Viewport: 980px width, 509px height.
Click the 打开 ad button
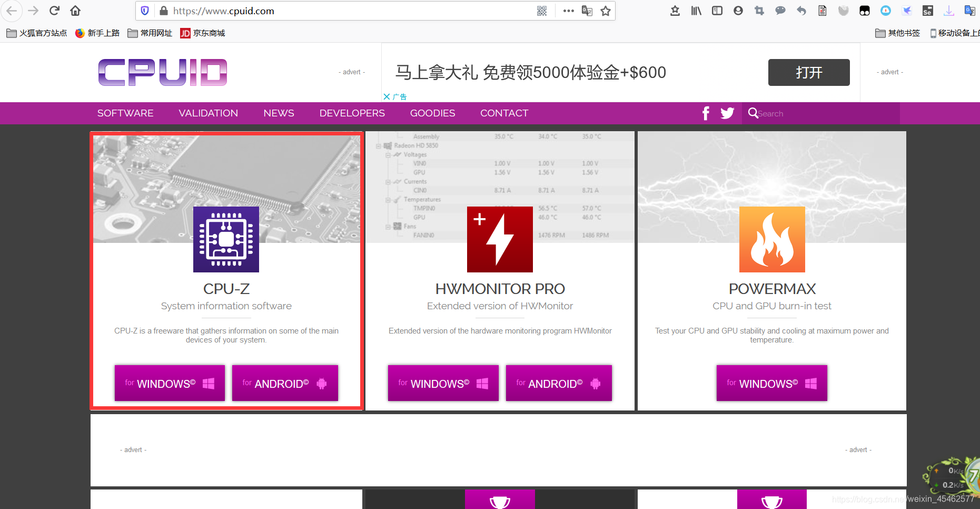click(x=809, y=72)
